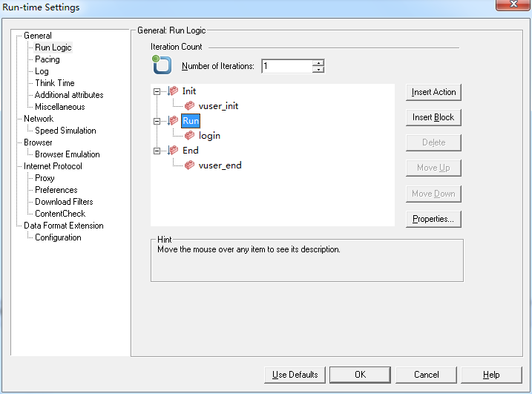The width and height of the screenshot is (532, 394).
Task: Click the Insert Block button
Action: click(433, 117)
